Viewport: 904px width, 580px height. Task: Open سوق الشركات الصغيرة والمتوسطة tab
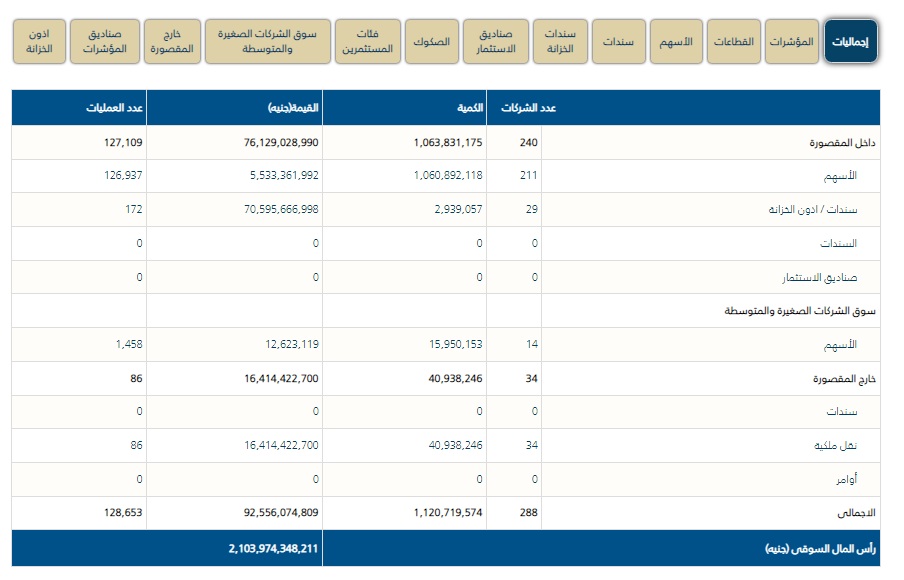(x=267, y=41)
